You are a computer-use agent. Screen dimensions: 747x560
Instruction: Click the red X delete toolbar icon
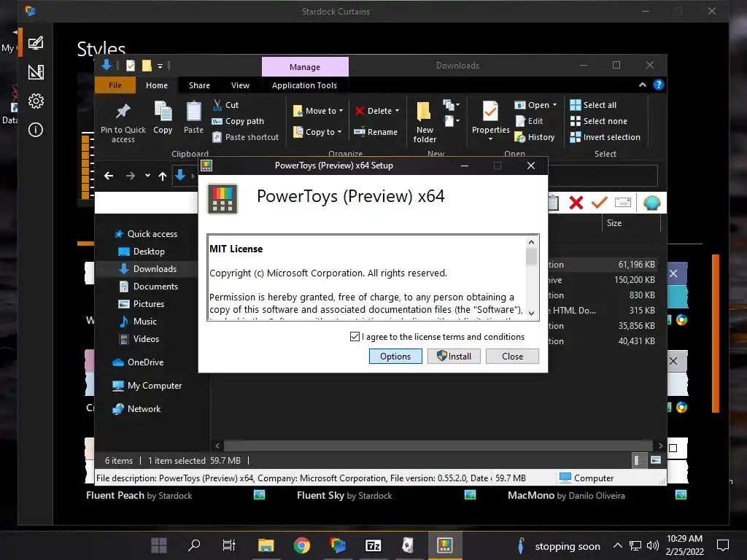(576, 203)
